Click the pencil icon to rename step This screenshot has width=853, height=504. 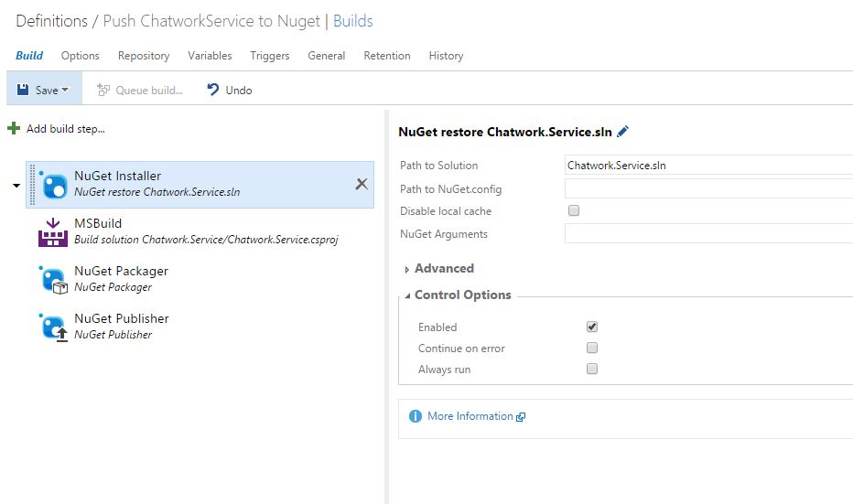point(623,132)
